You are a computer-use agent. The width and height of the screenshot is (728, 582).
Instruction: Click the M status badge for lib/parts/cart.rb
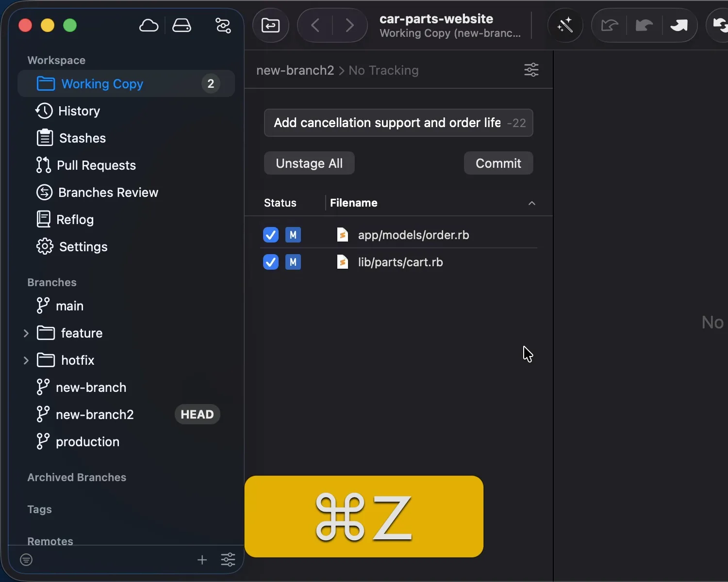point(293,262)
